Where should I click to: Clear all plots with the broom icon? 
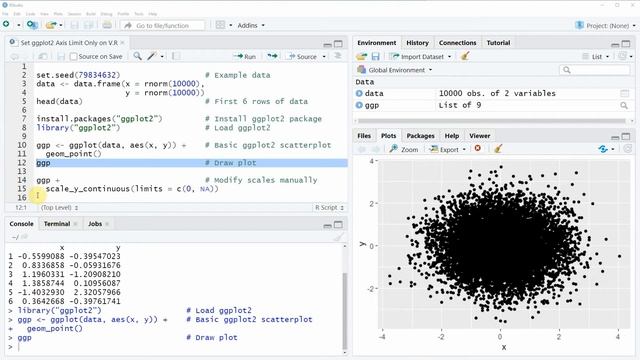(x=498, y=149)
